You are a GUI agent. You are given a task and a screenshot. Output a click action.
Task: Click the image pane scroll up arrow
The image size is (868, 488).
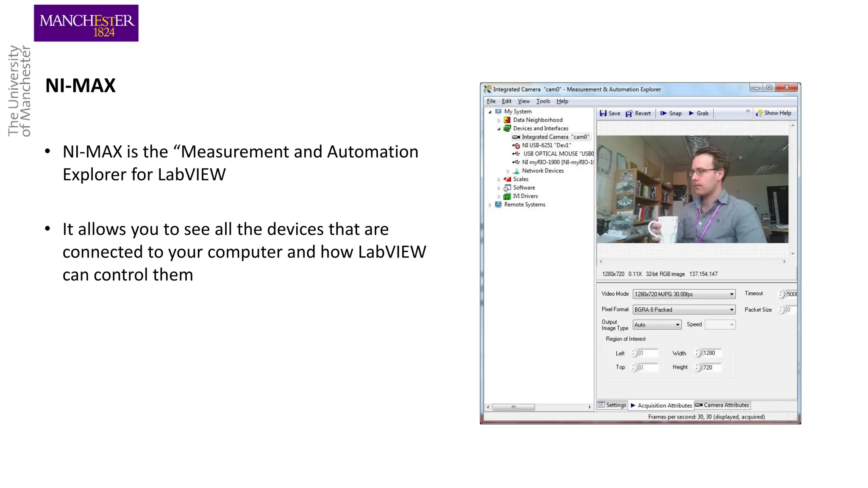pyautogui.click(x=793, y=125)
